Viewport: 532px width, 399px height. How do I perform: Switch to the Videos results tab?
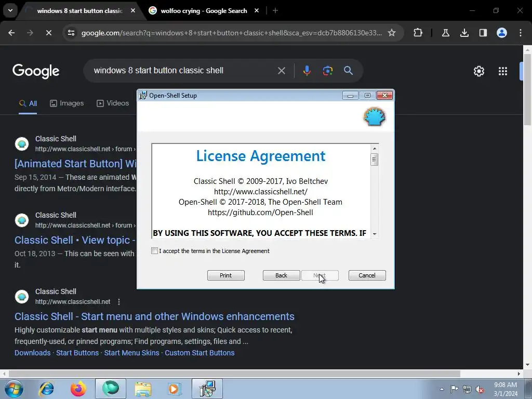coord(113,103)
